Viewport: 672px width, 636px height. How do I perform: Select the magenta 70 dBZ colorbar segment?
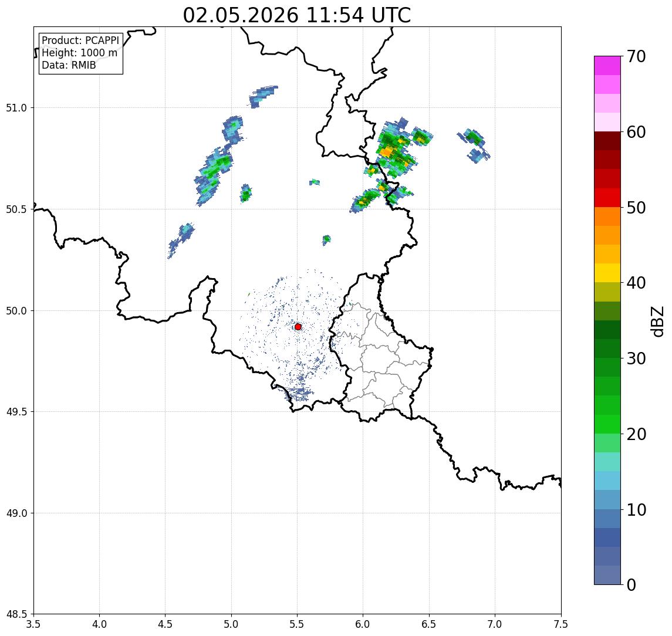pyautogui.click(x=607, y=66)
